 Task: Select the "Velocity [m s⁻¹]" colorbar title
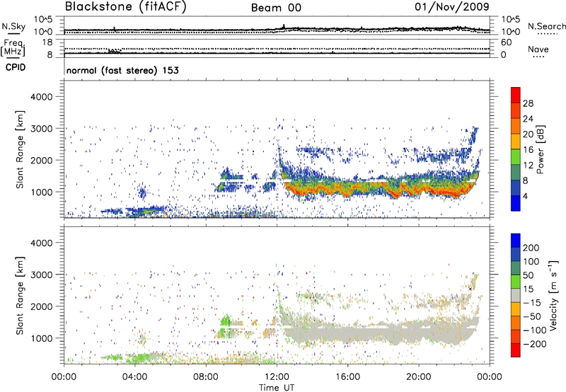[553, 295]
